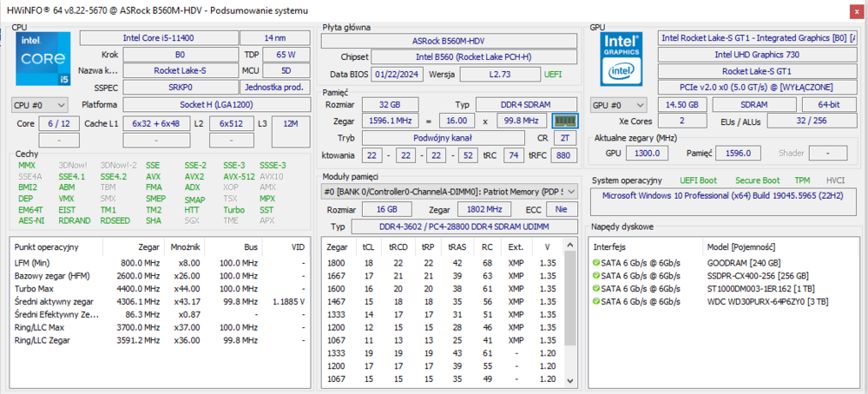Click the Intel B560 chipset field

click(x=474, y=57)
